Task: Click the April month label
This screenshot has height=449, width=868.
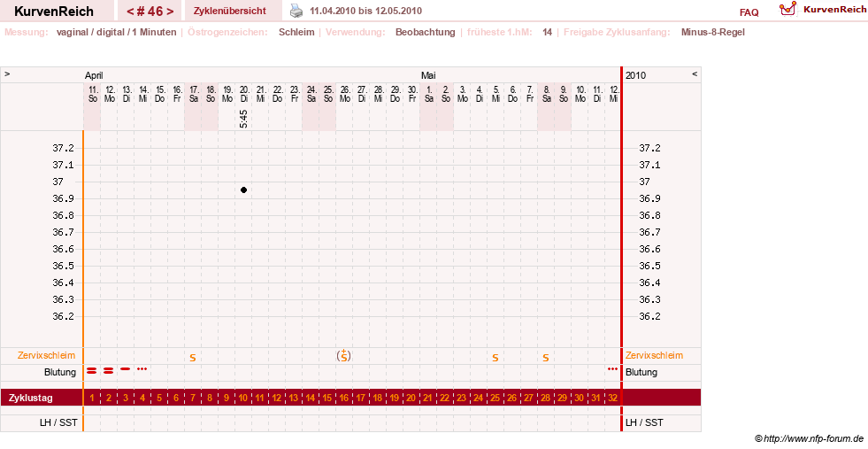Action: [x=94, y=76]
